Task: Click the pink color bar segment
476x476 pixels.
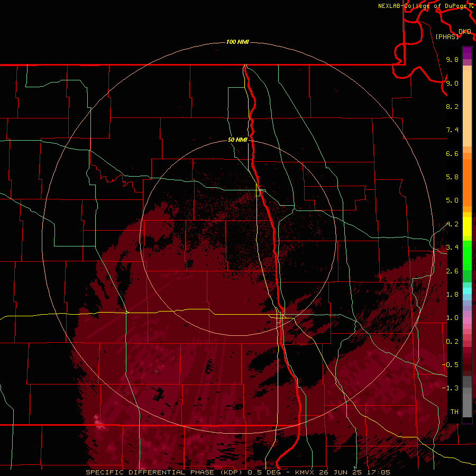Action: 467,321
